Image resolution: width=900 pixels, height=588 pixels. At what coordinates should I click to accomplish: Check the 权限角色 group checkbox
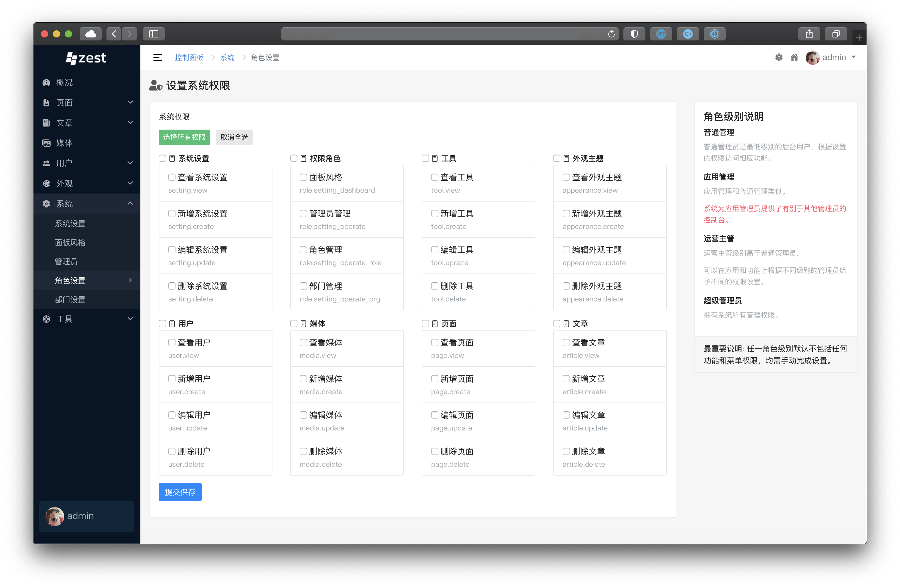pyautogui.click(x=294, y=158)
